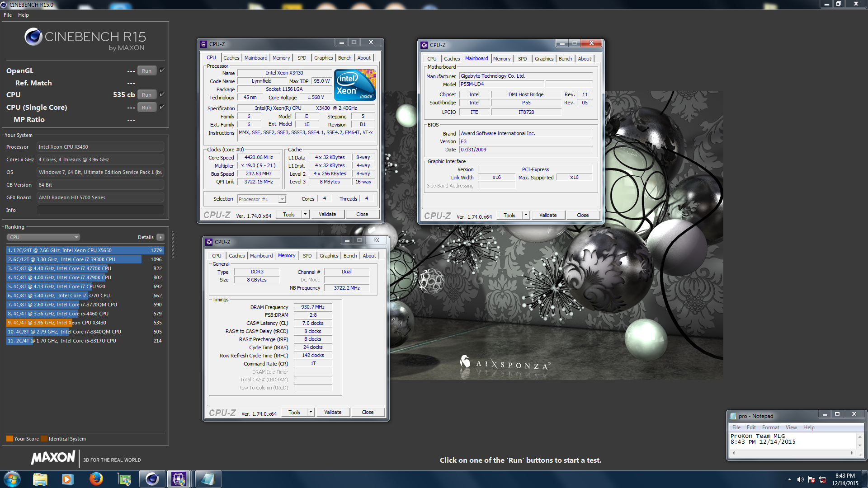
Task: Select highlighted Xeon X3430 ranking row
Action: pos(85,323)
